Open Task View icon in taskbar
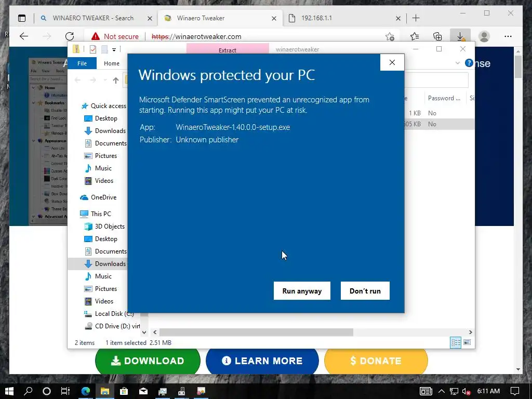The width and height of the screenshot is (532, 399). tap(65, 391)
